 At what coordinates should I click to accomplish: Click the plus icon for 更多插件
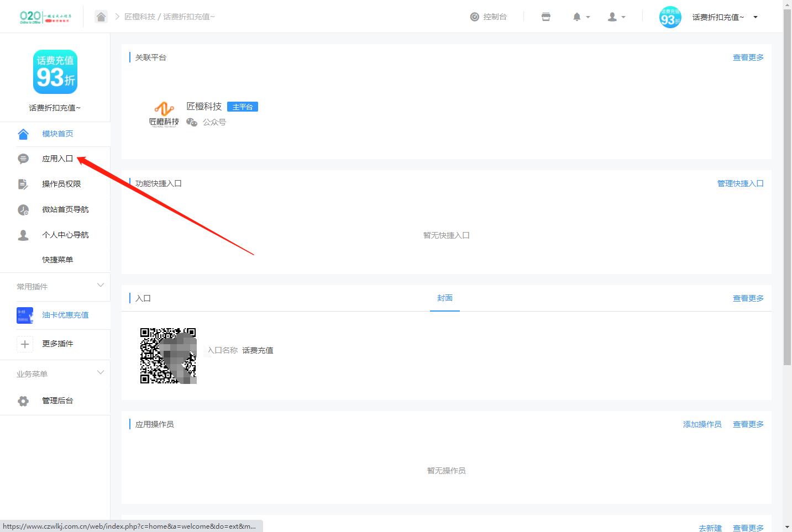point(25,344)
